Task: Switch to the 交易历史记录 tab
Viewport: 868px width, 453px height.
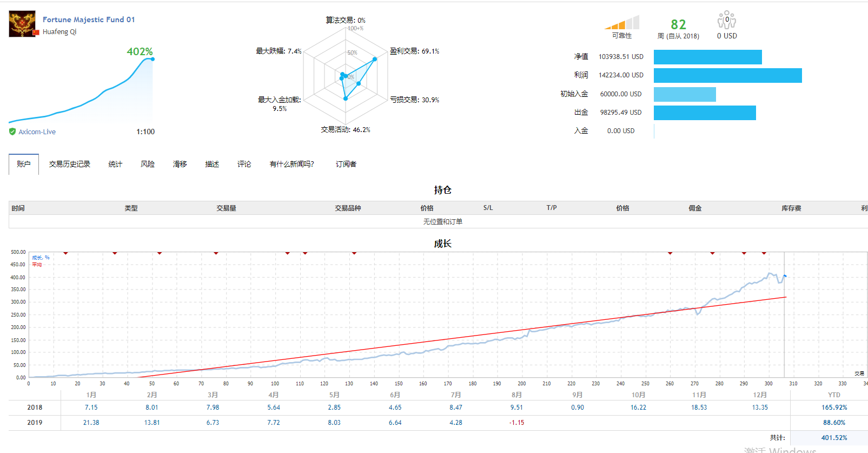Action: [x=70, y=164]
